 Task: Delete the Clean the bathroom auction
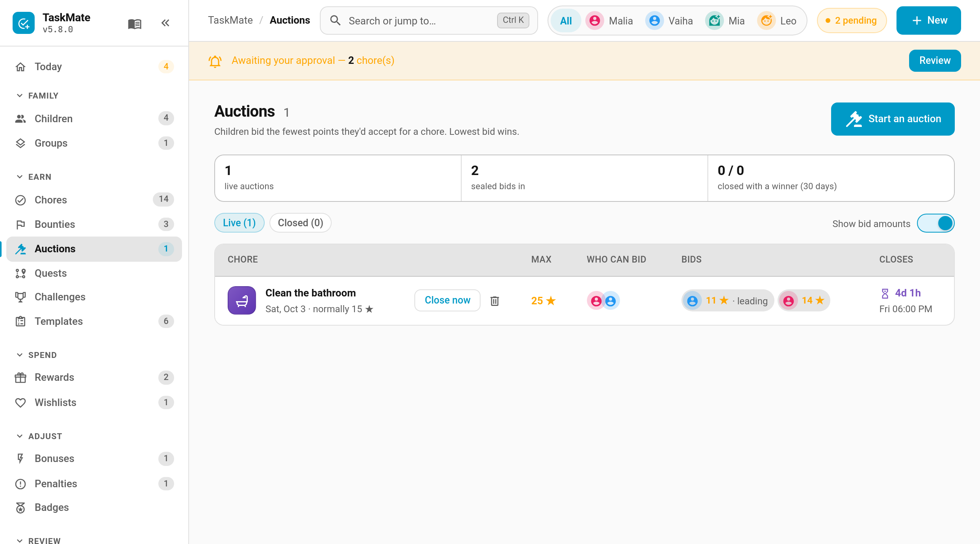(495, 301)
